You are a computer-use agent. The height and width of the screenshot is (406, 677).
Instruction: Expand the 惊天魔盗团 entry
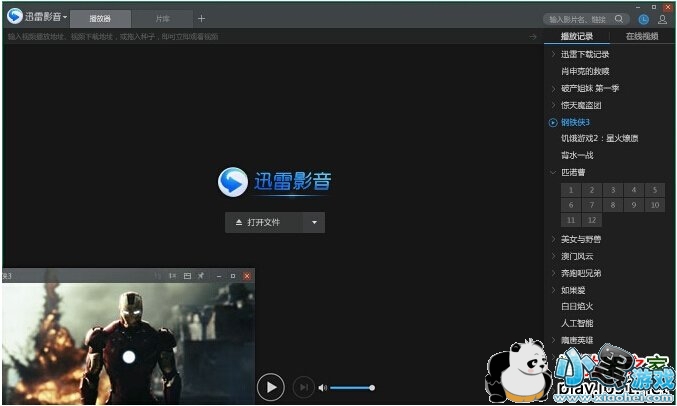coord(553,105)
